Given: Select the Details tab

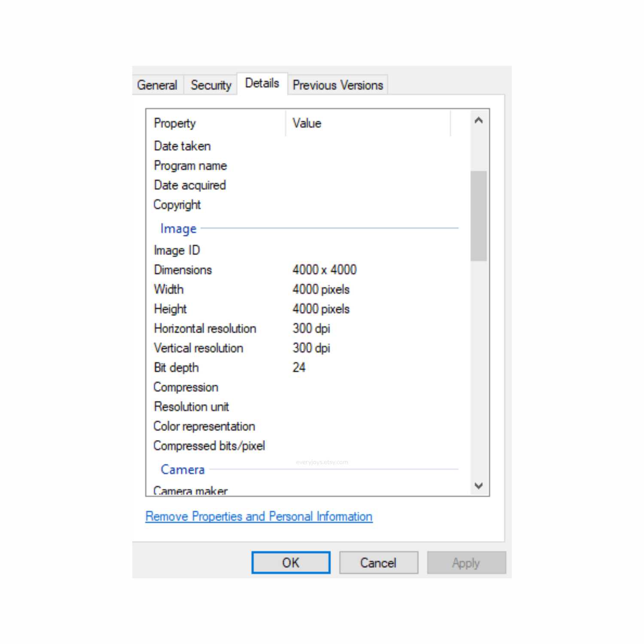Looking at the screenshot, I should [x=262, y=83].
